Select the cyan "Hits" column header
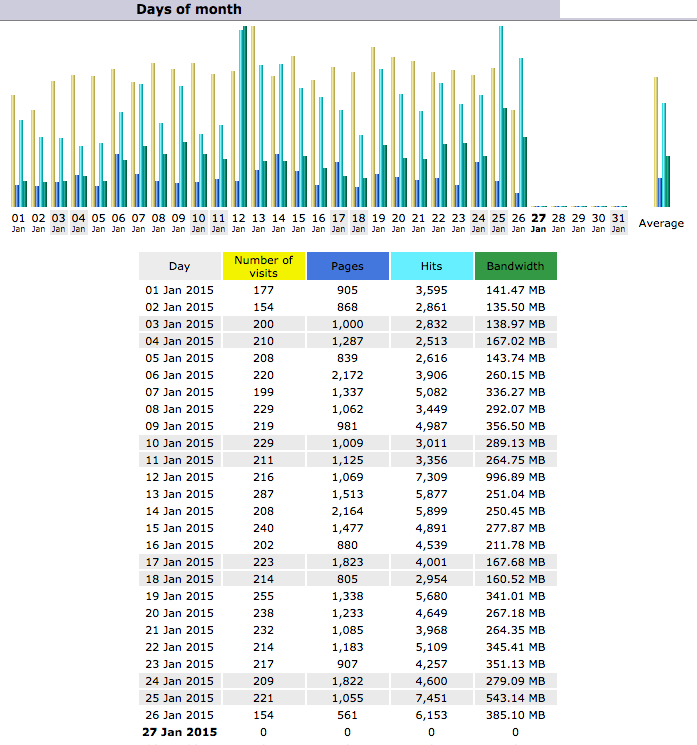Screen dimensions: 697x745 click(431, 267)
